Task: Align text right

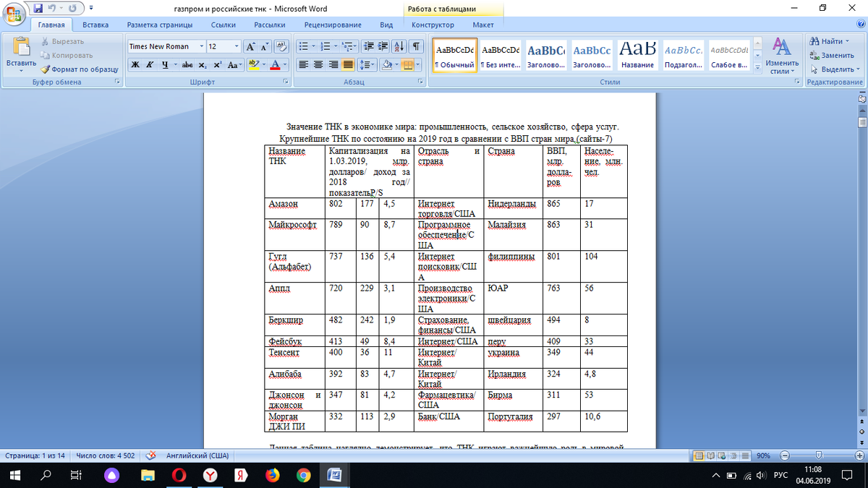Action: (x=333, y=65)
